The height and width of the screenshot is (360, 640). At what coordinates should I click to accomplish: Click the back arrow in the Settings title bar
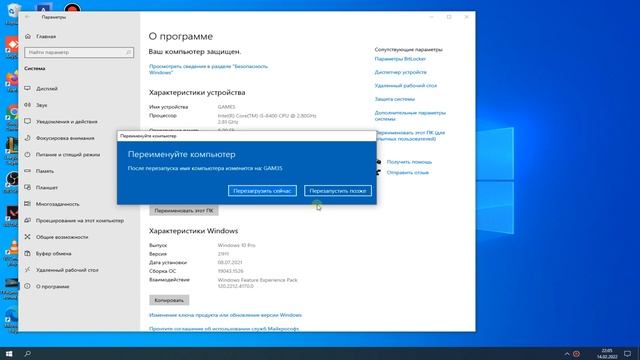click(27, 17)
